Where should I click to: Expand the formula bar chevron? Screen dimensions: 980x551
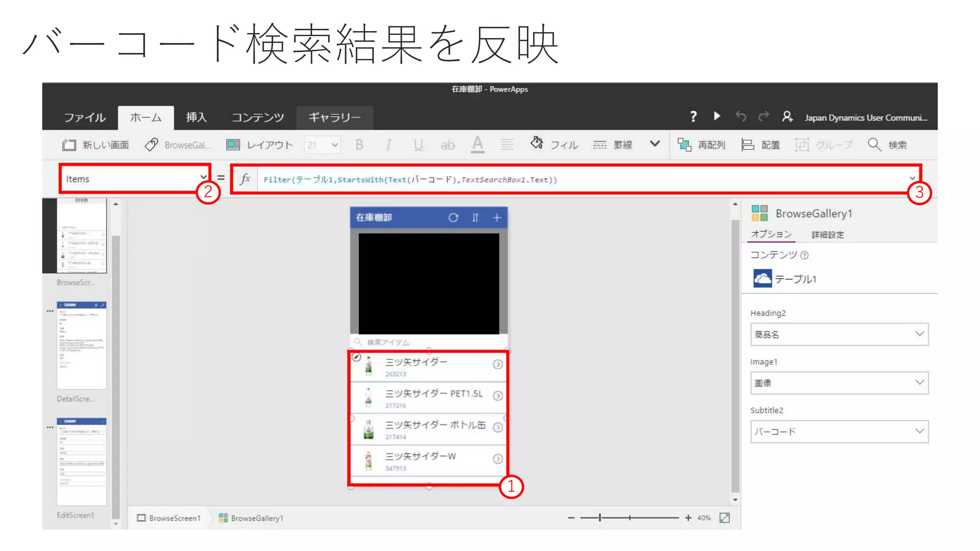pyautogui.click(x=912, y=178)
